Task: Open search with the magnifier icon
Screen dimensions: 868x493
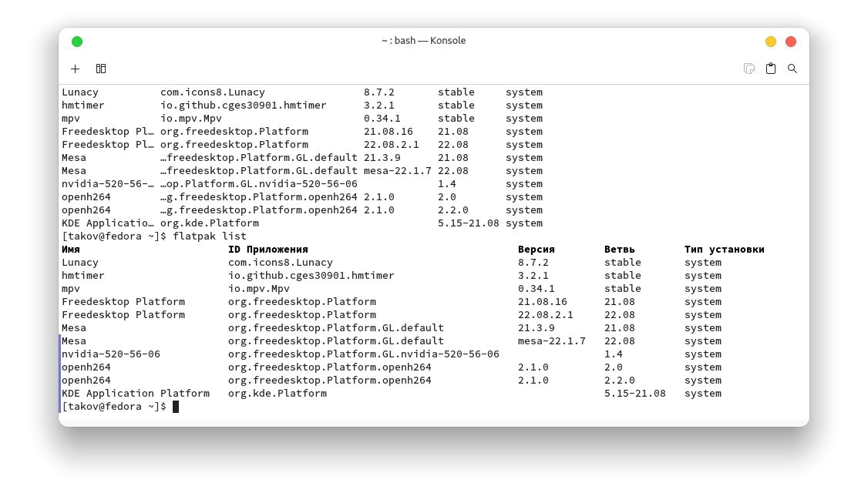Action: [x=792, y=69]
